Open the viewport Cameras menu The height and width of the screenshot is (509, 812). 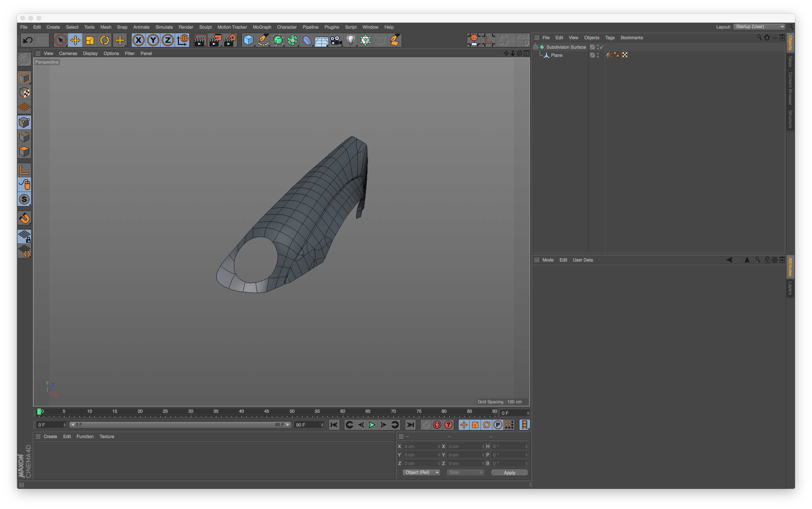[68, 53]
